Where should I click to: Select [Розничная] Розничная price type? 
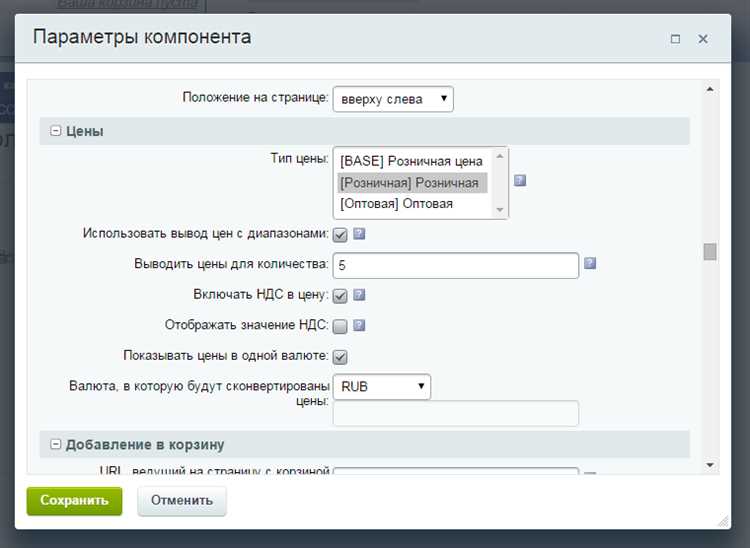click(412, 183)
